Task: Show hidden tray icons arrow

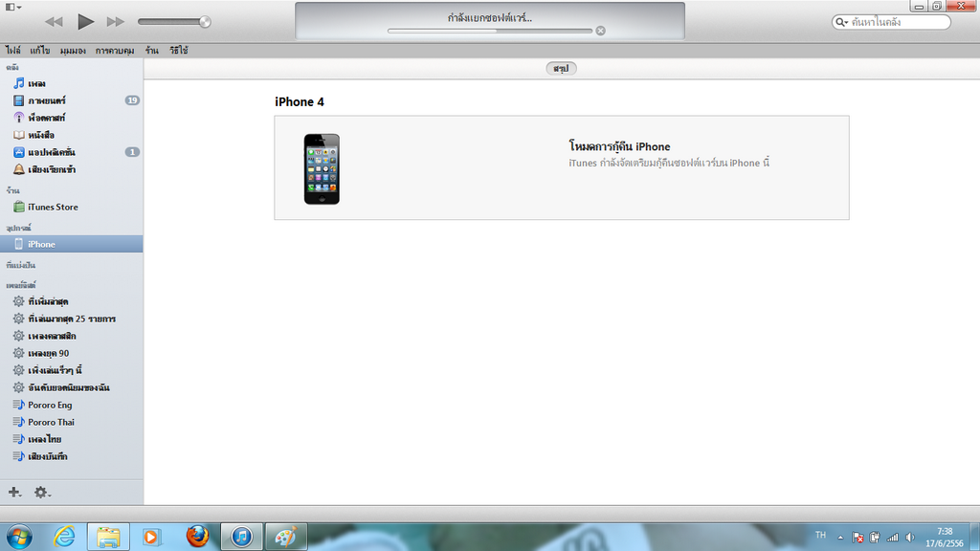Action: pos(840,538)
